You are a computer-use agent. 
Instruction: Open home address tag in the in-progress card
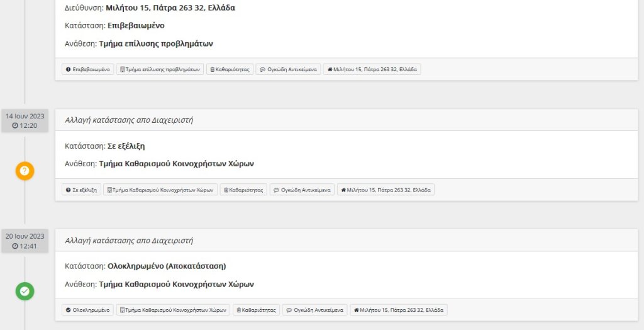(386, 190)
